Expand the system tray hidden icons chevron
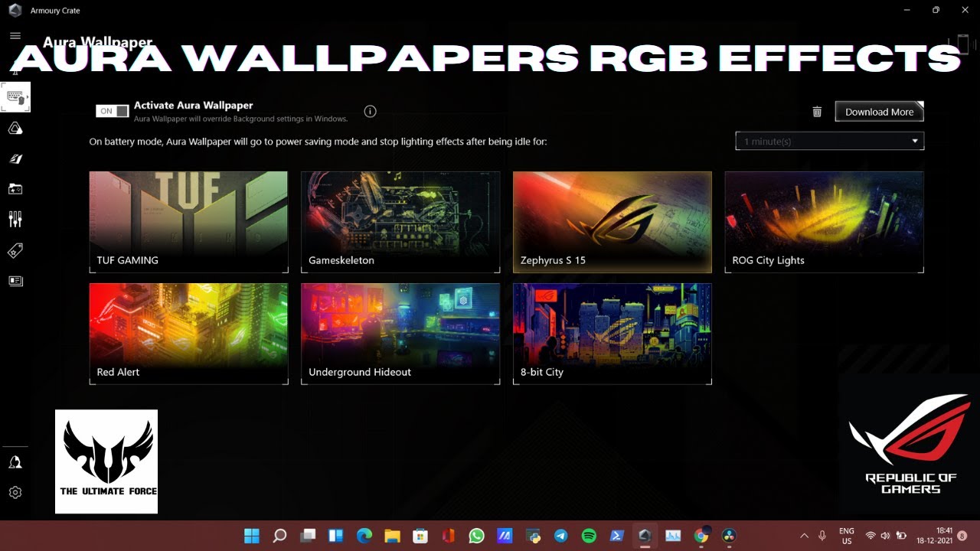This screenshot has height=551, width=980. [804, 536]
